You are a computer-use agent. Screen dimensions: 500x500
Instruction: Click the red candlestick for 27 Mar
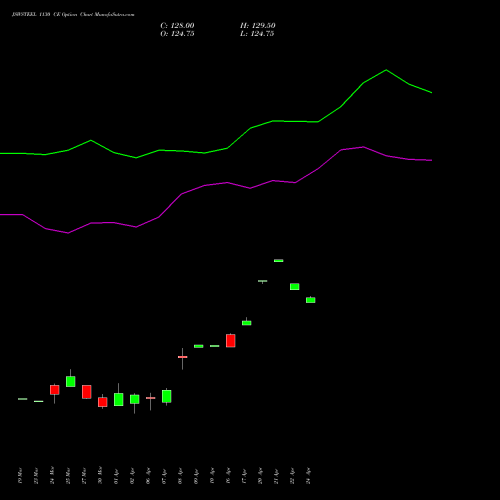tap(87, 392)
